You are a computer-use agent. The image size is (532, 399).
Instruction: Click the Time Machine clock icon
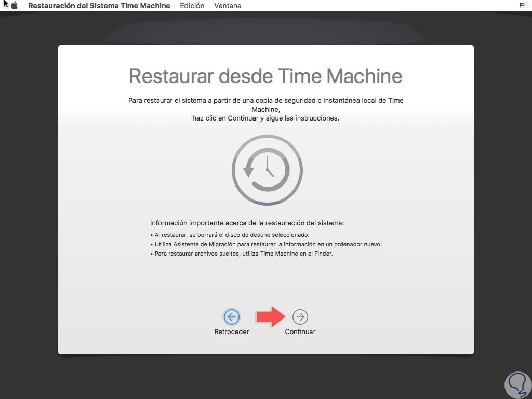[x=268, y=170]
